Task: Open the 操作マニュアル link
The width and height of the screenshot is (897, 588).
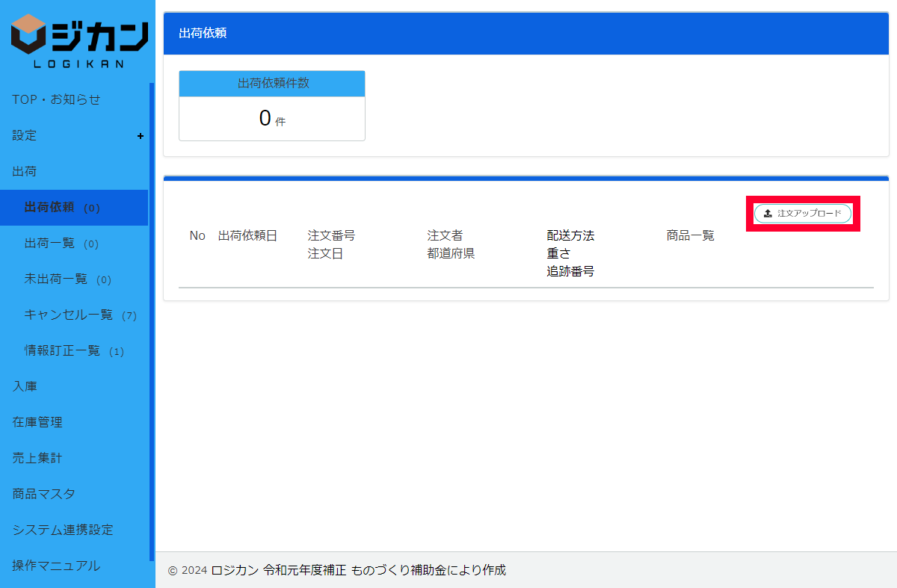Action: pyautogui.click(x=56, y=566)
